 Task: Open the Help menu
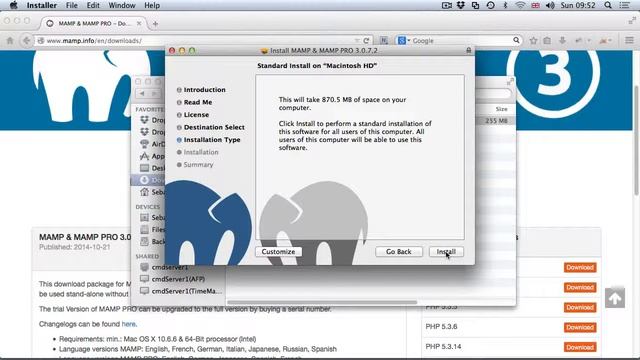tap(152, 5)
